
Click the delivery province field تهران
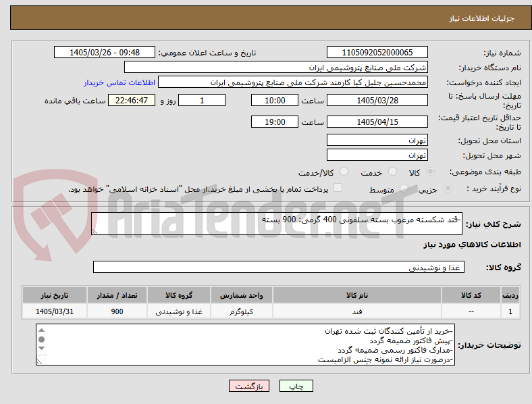[x=377, y=141]
